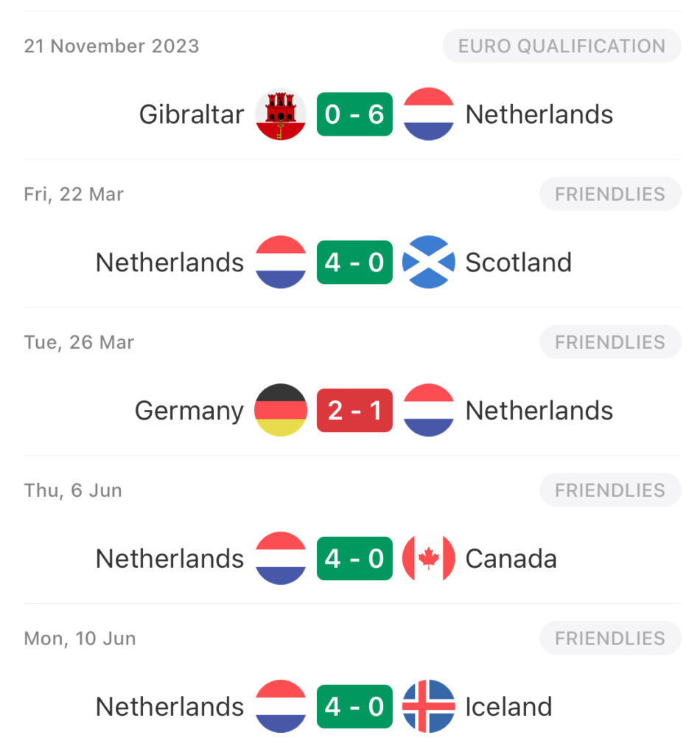Open the red 2 - 1 score result
Screen dimensions: 700x755
pyautogui.click(x=354, y=410)
